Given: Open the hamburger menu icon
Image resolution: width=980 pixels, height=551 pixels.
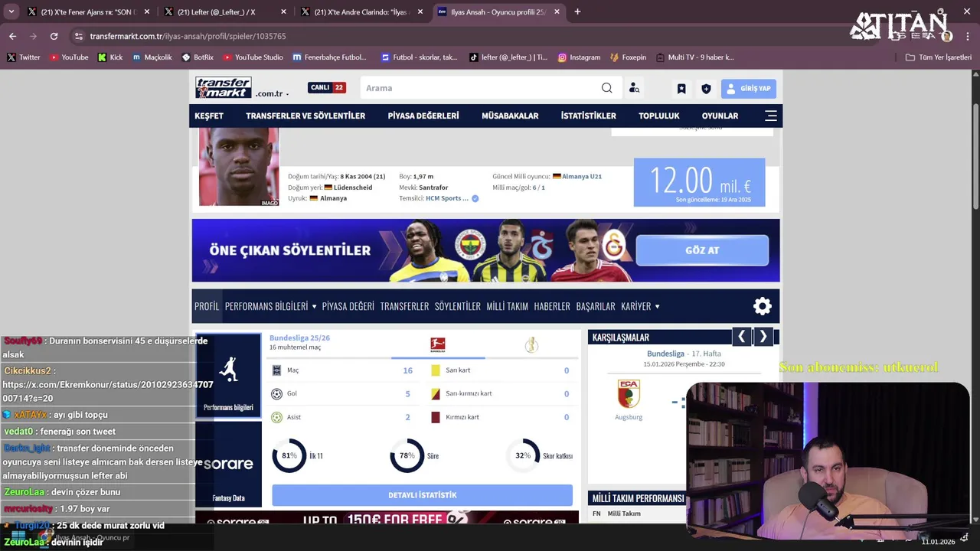Looking at the screenshot, I should click(771, 116).
